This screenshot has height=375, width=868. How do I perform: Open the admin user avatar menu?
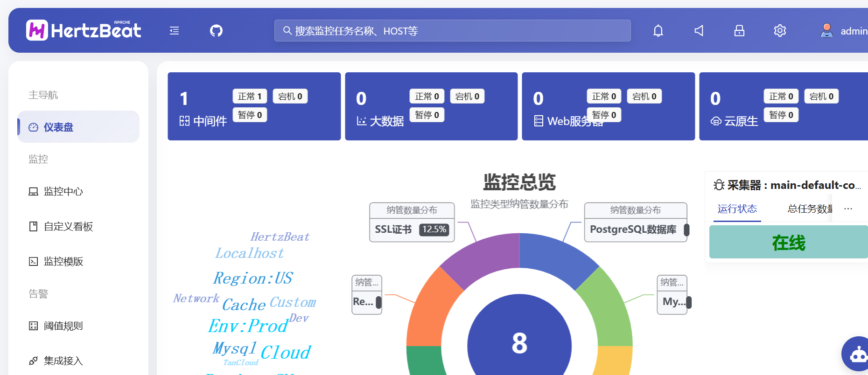[x=826, y=31]
